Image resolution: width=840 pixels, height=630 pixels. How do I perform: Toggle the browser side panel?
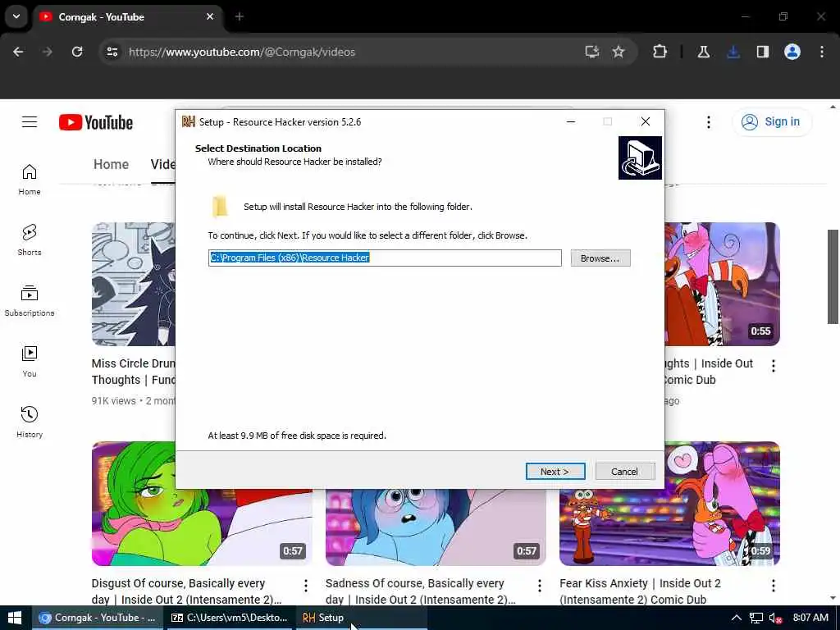click(763, 52)
